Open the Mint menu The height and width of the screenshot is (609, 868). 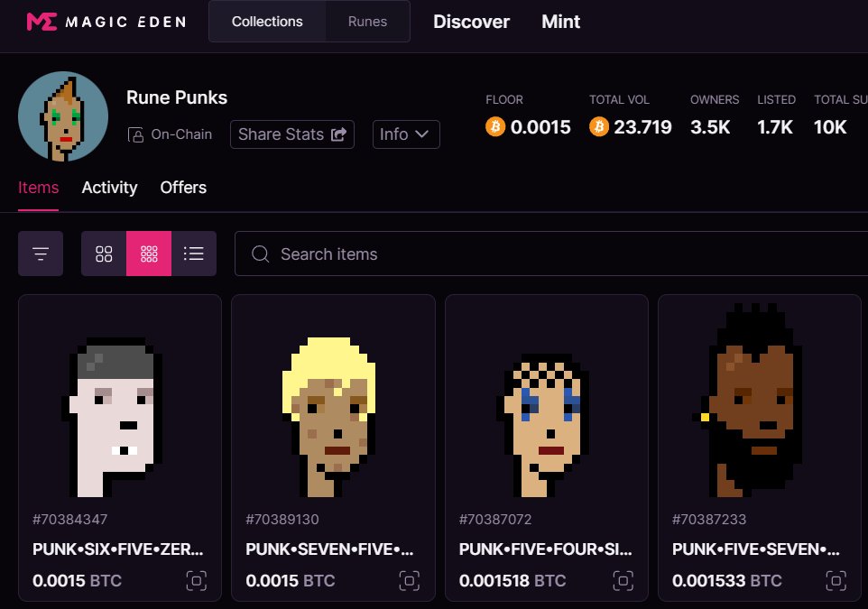pyautogui.click(x=560, y=22)
